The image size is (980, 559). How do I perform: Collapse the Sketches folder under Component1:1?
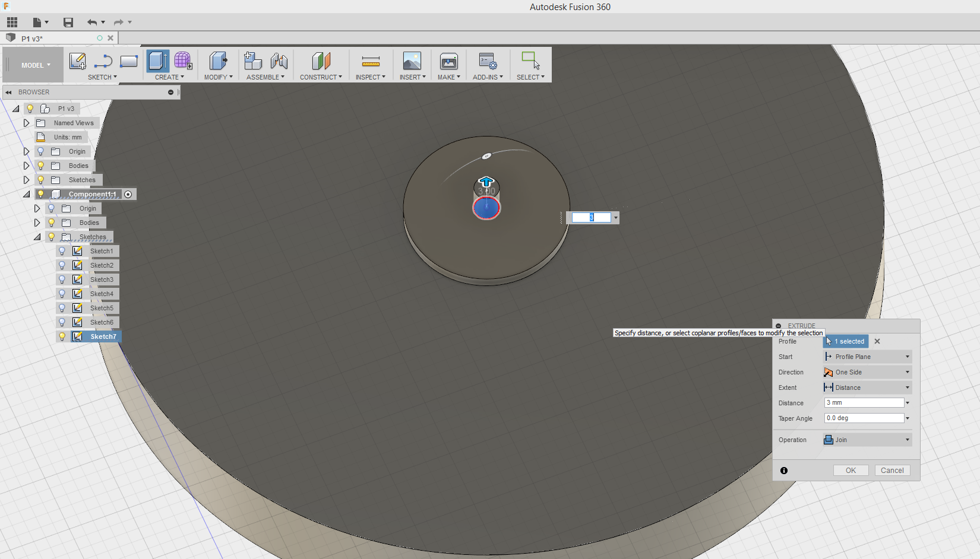[x=37, y=237]
